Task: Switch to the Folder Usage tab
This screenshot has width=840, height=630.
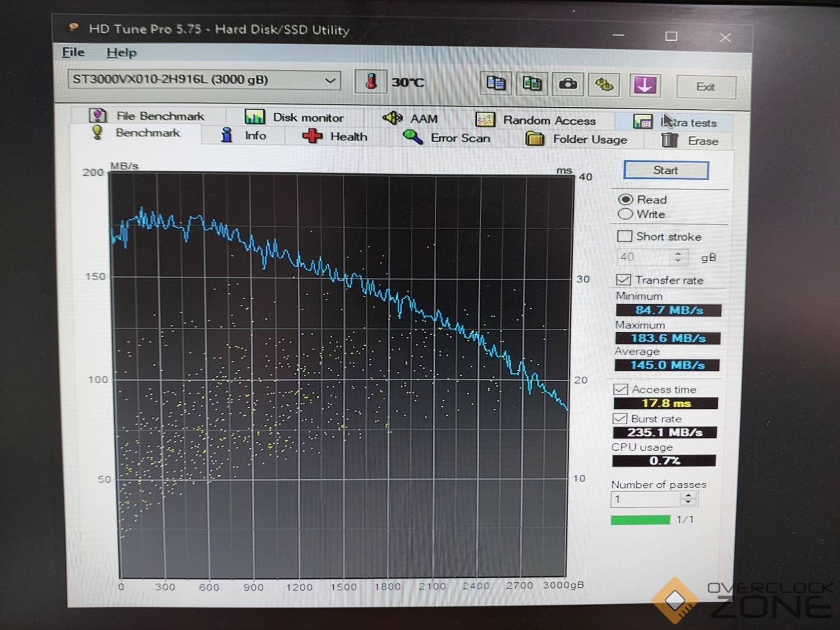Action: (577, 139)
